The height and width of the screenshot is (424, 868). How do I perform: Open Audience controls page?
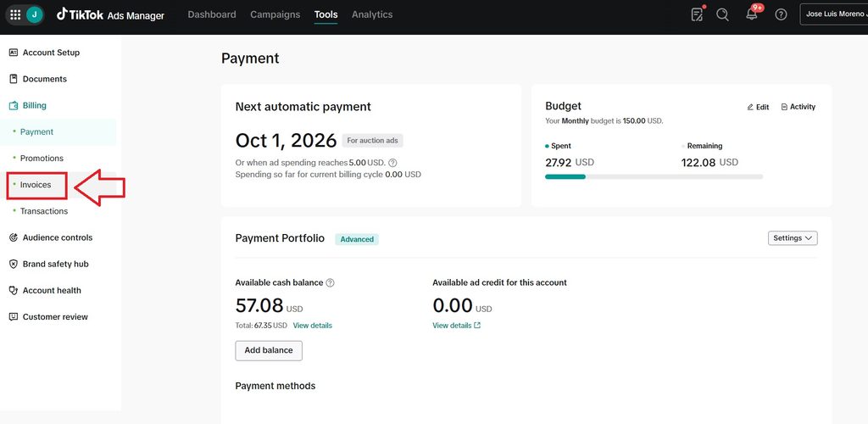pos(58,237)
